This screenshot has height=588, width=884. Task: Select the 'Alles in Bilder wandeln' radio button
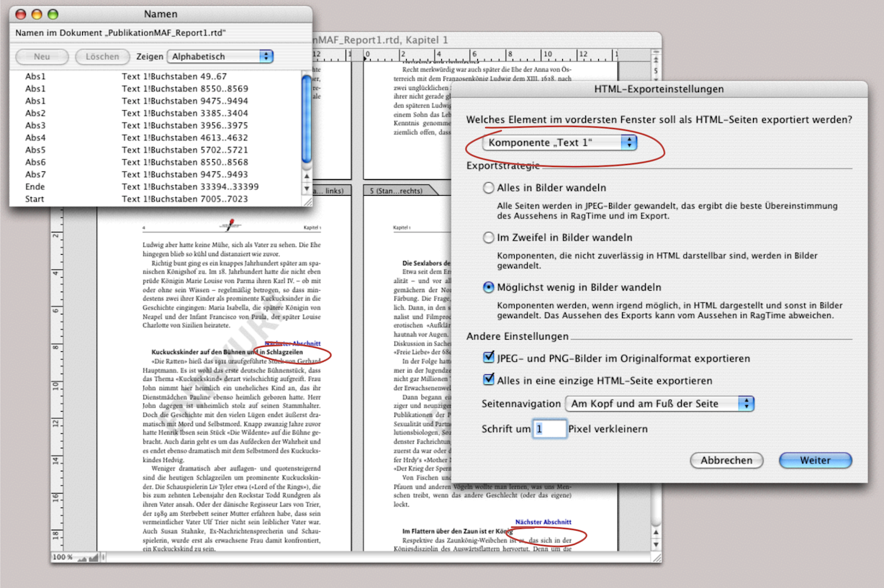pyautogui.click(x=489, y=189)
